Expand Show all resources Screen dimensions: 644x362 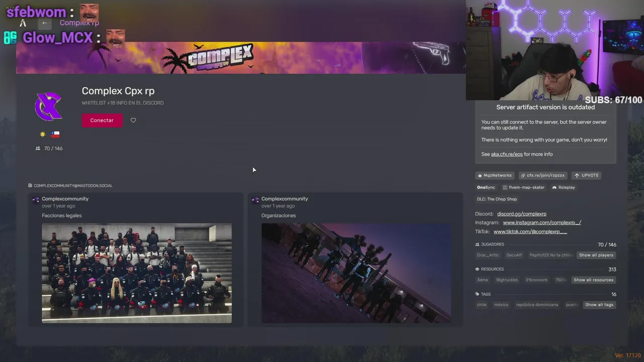click(593, 280)
